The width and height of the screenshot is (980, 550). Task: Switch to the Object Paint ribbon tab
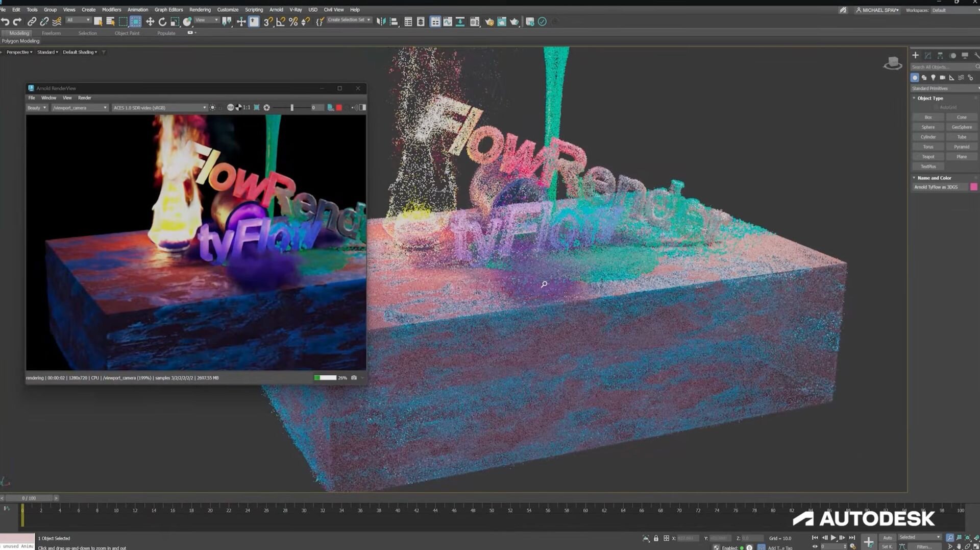(127, 33)
